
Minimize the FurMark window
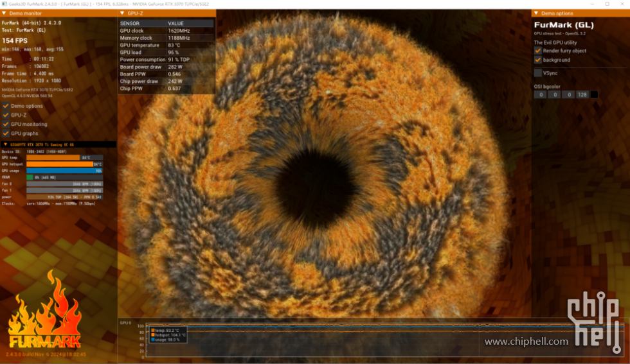pyautogui.click(x=592, y=4)
